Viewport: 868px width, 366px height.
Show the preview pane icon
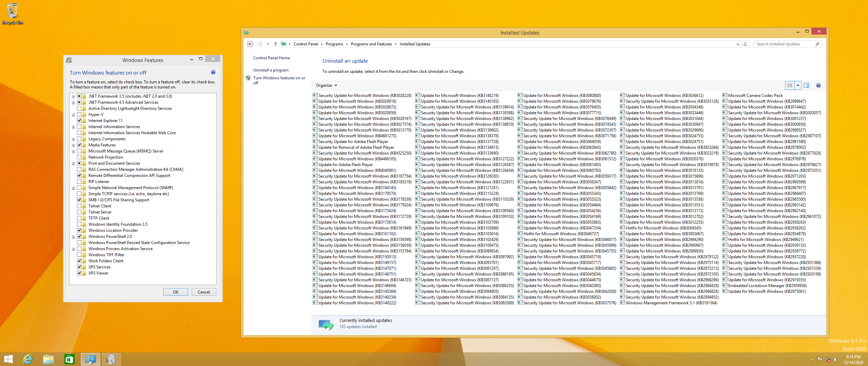pos(806,85)
